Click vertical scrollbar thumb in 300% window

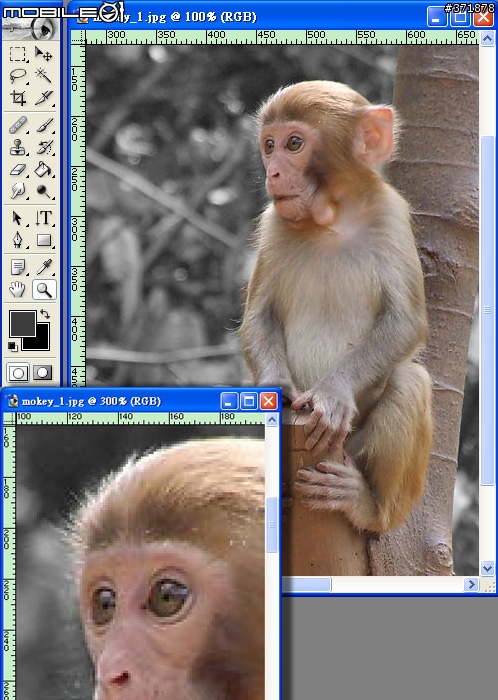[x=272, y=525]
